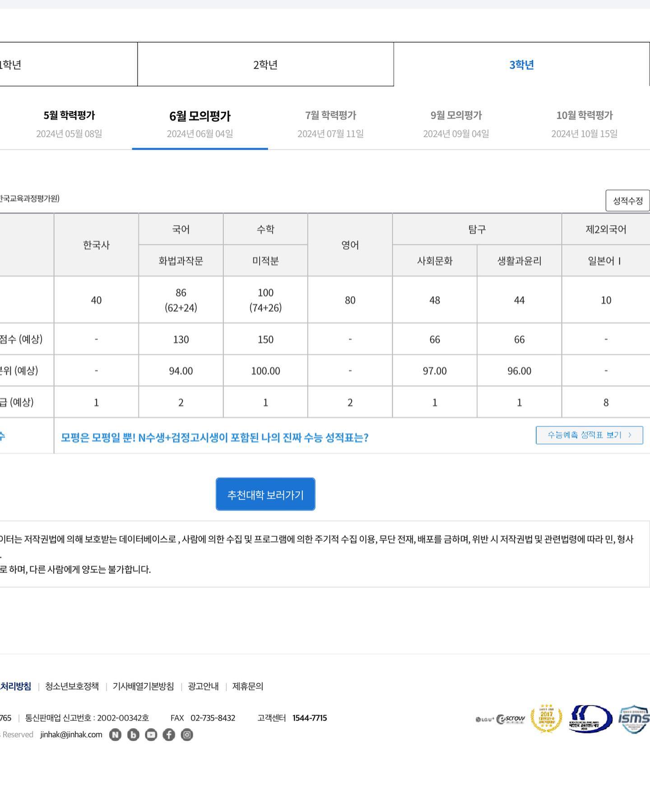Open the 광고안내 footer link
The image size is (650, 812).
click(x=203, y=686)
